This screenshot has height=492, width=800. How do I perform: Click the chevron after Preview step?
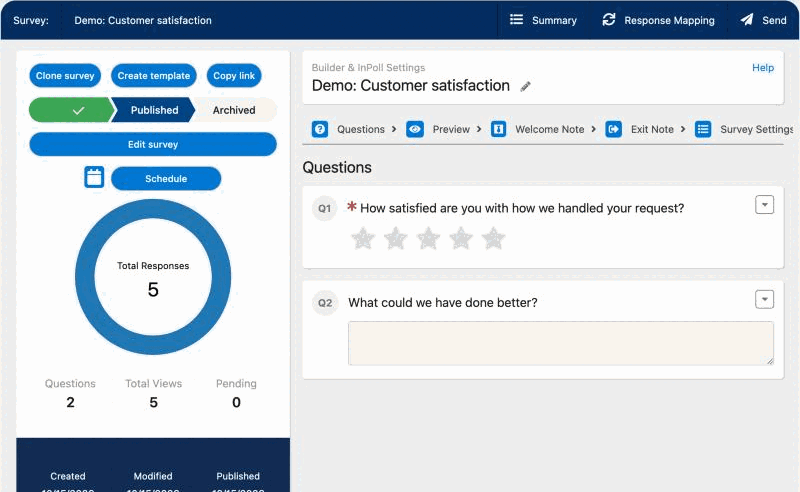[479, 129]
